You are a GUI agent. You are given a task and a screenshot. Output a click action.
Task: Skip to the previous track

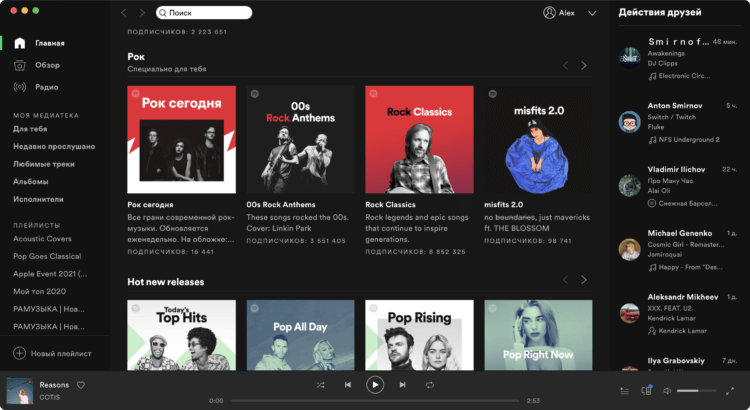pos(348,385)
